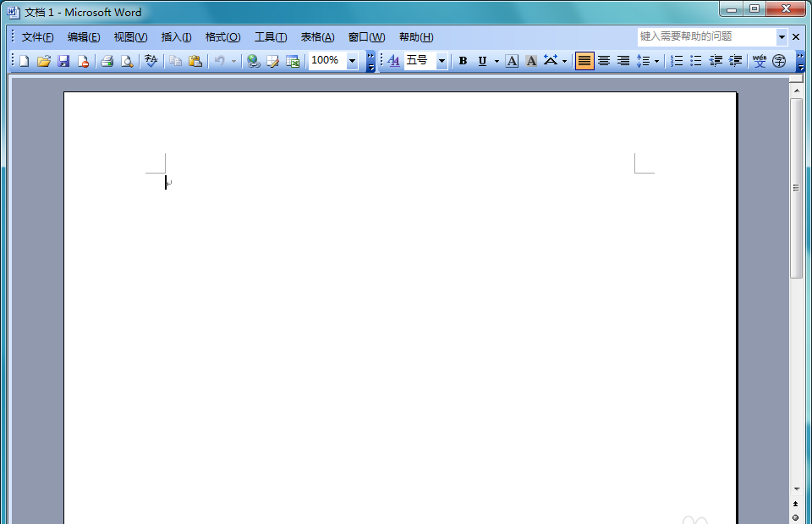Restore down the Word window
Image resolution: width=812 pixels, height=524 pixels.
point(754,9)
